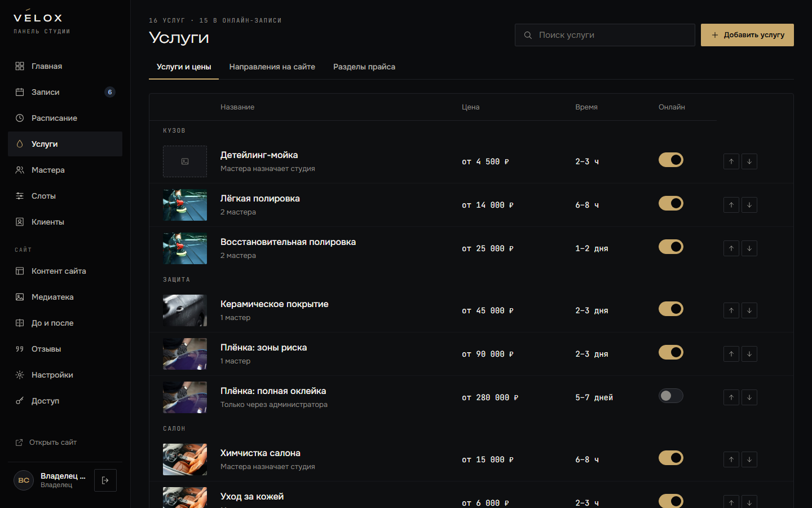The image size is (812, 508).
Task: Open Клиенты in the sidebar
Action: point(65,222)
